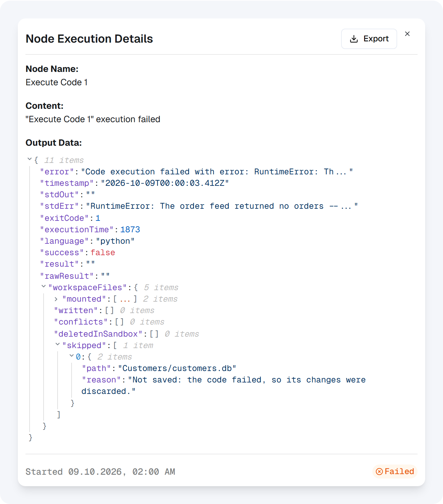Collapse the skipped array
This screenshot has width=443, height=504.
(x=58, y=344)
